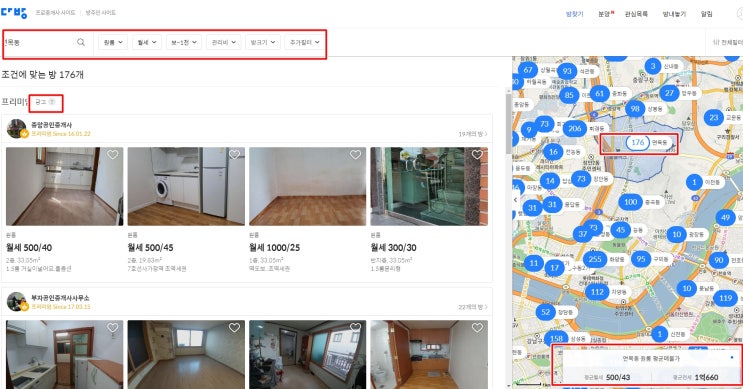Favorite the 월세 1000/25 listing heart

point(355,154)
